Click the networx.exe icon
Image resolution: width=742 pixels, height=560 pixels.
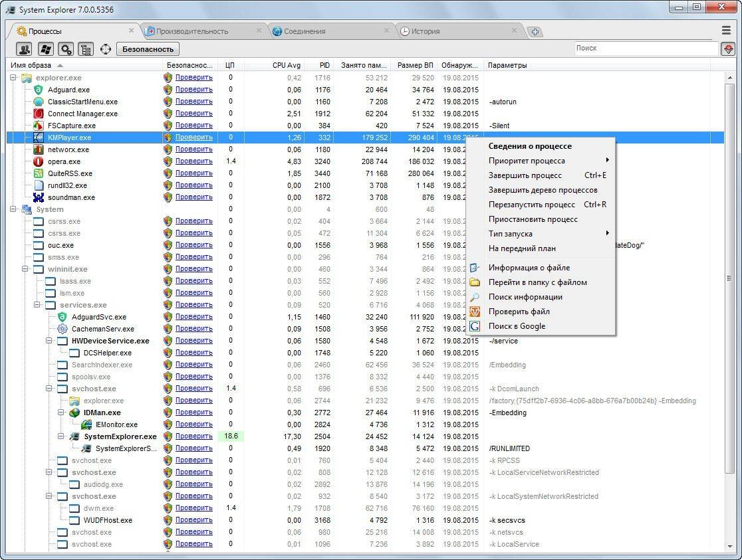pyautogui.click(x=39, y=149)
